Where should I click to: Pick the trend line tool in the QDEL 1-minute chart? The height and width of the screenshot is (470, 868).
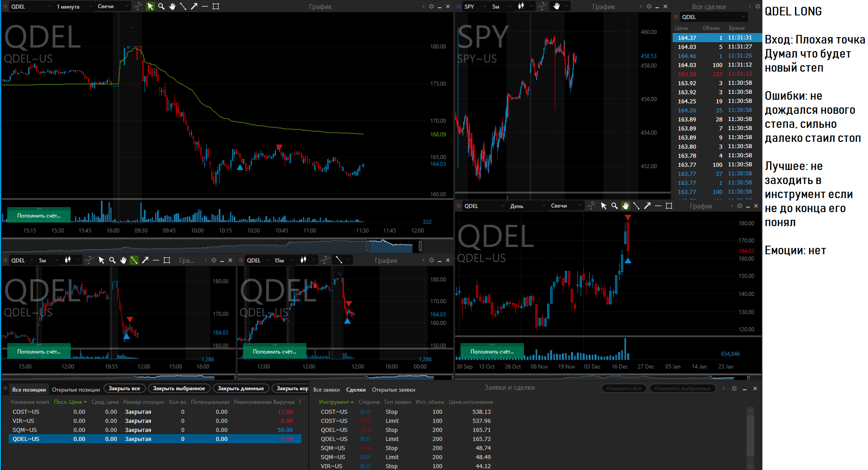click(x=183, y=6)
